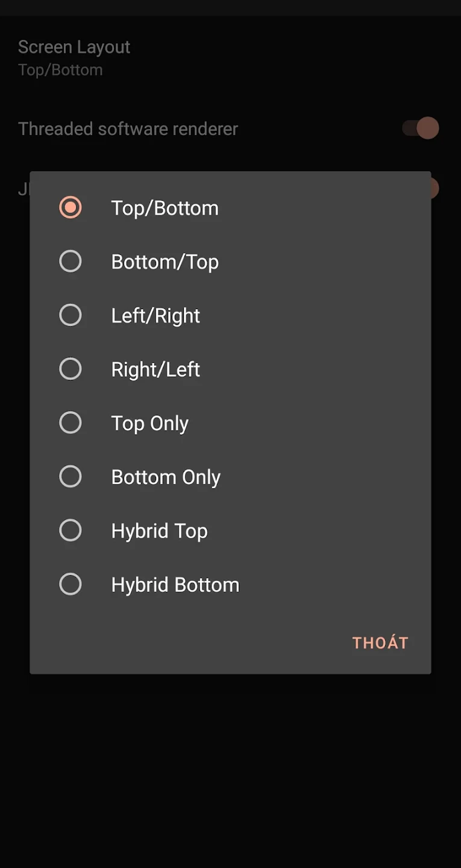Click the "Bottom Only" option label

point(166,477)
